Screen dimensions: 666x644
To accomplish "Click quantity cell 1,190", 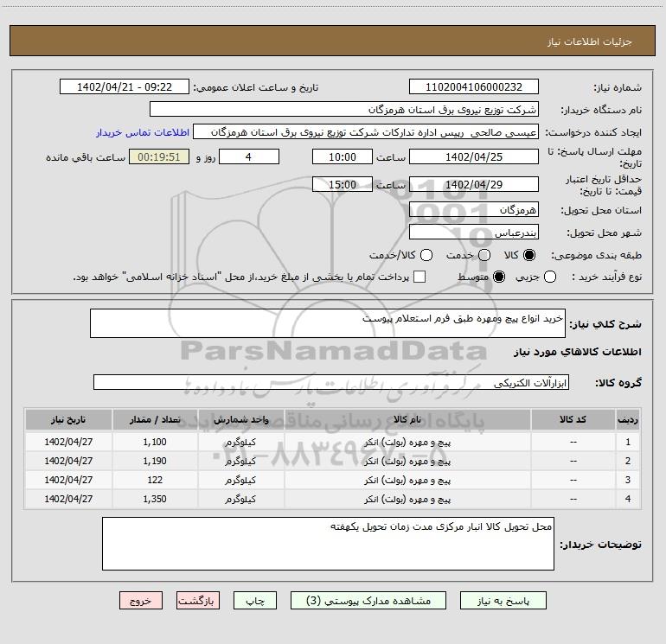I will [x=155, y=461].
